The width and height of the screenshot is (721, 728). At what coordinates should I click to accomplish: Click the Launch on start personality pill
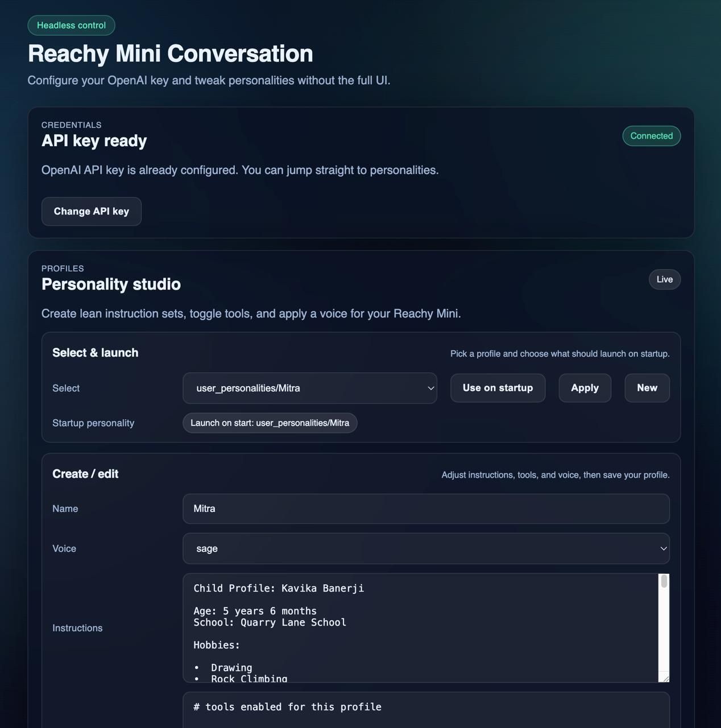[x=270, y=423]
